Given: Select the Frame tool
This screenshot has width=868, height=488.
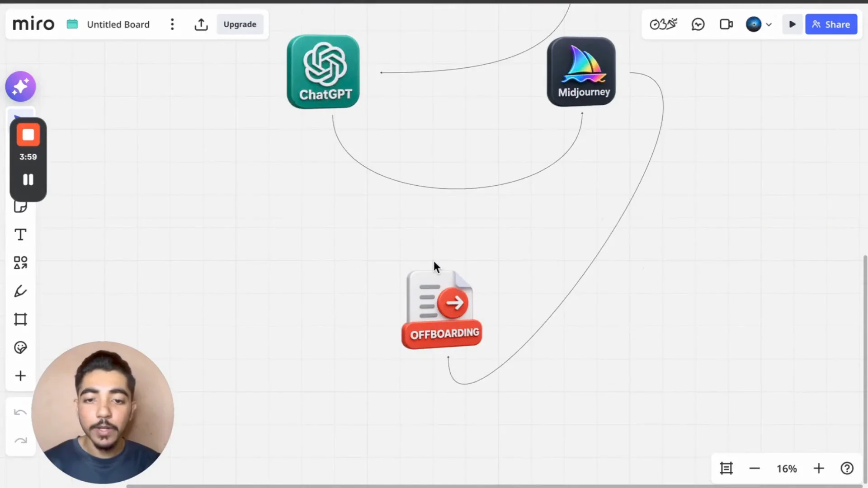Looking at the screenshot, I should coord(20,319).
